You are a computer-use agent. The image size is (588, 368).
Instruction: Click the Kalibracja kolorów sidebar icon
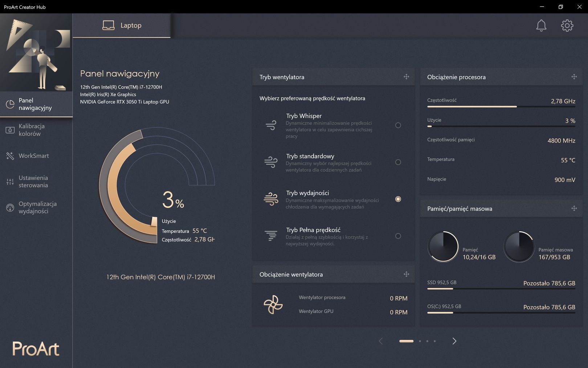10,130
